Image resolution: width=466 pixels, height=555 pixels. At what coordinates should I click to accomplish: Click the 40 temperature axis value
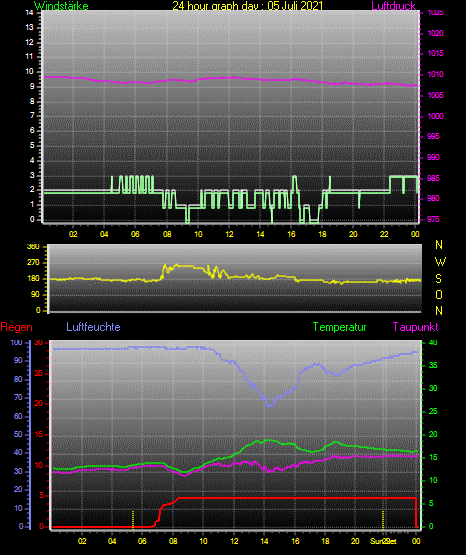pos(433,342)
